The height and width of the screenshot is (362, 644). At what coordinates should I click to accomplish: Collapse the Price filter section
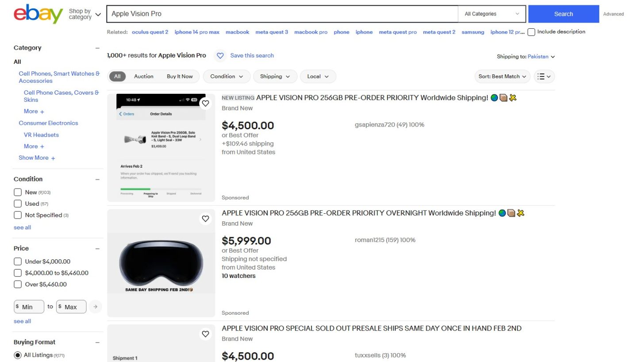click(97, 248)
